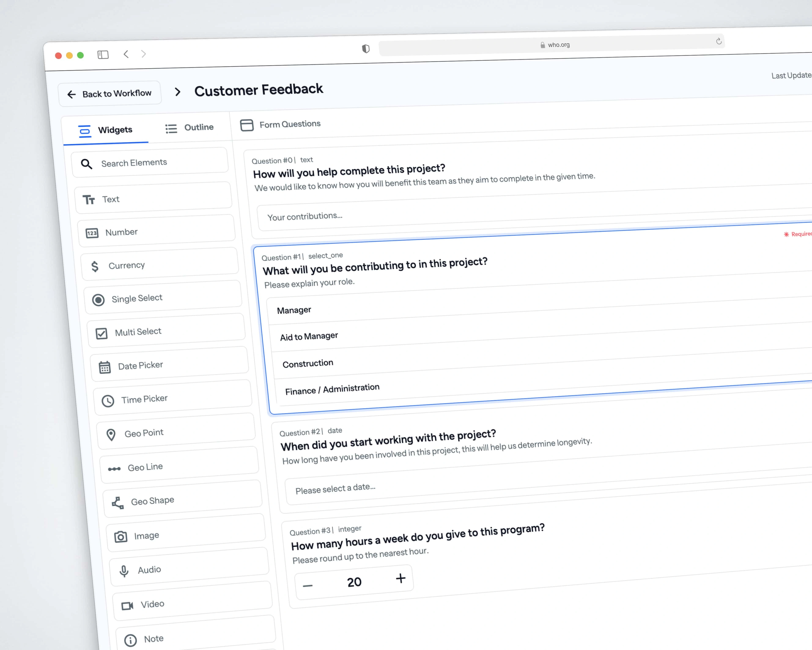Click the Please explain your role text
The height and width of the screenshot is (650, 812).
(x=309, y=283)
